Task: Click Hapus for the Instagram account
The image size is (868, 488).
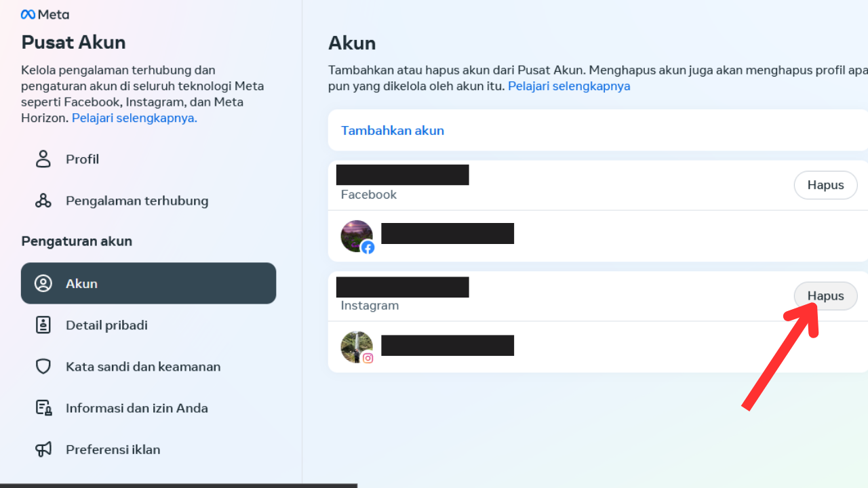Action: (825, 296)
